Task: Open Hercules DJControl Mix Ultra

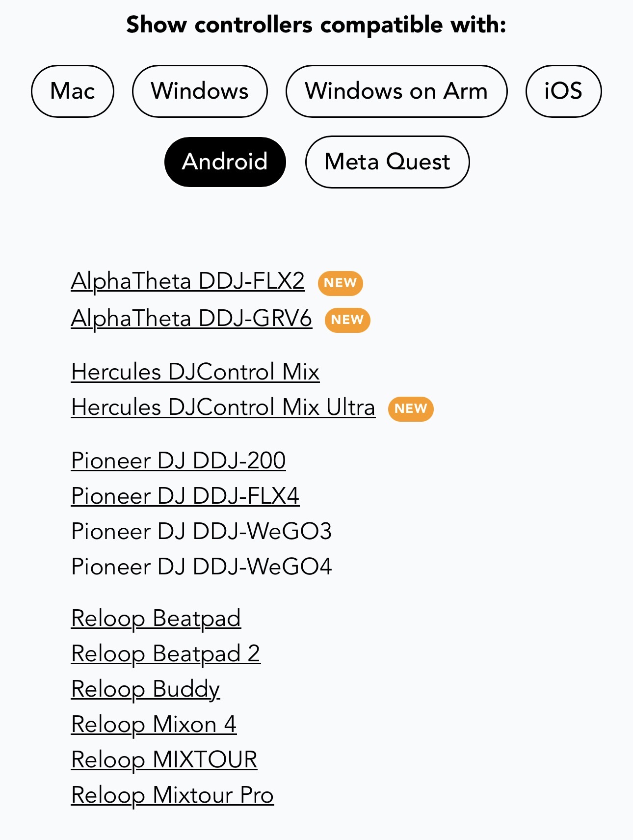Action: tap(223, 407)
